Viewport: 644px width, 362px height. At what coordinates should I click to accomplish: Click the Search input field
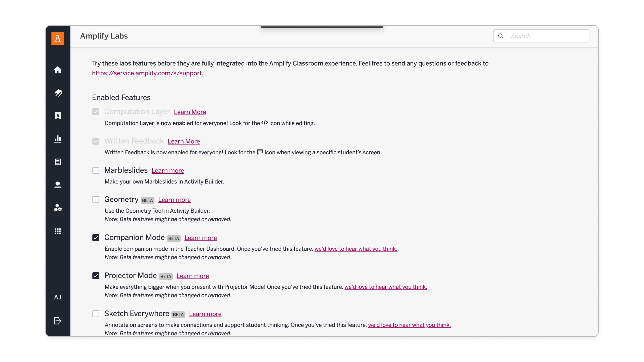(546, 36)
